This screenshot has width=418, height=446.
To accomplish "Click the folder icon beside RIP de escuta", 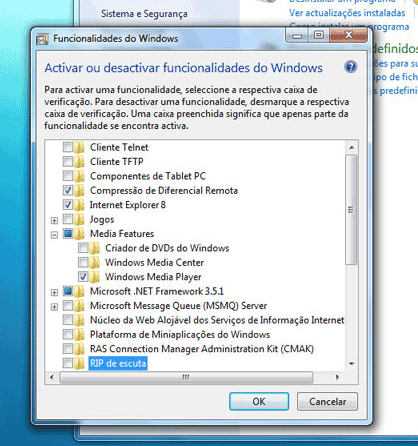I will pyautogui.click(x=79, y=363).
